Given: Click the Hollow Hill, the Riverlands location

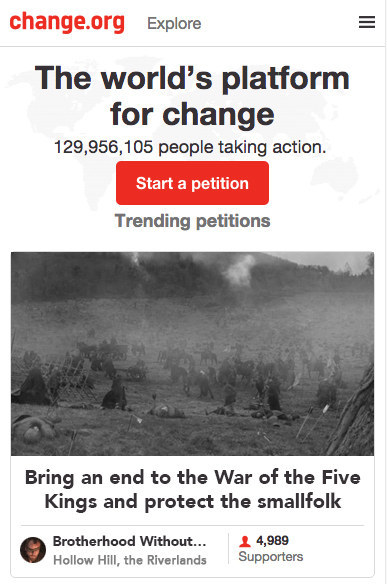Looking at the screenshot, I should [x=130, y=560].
